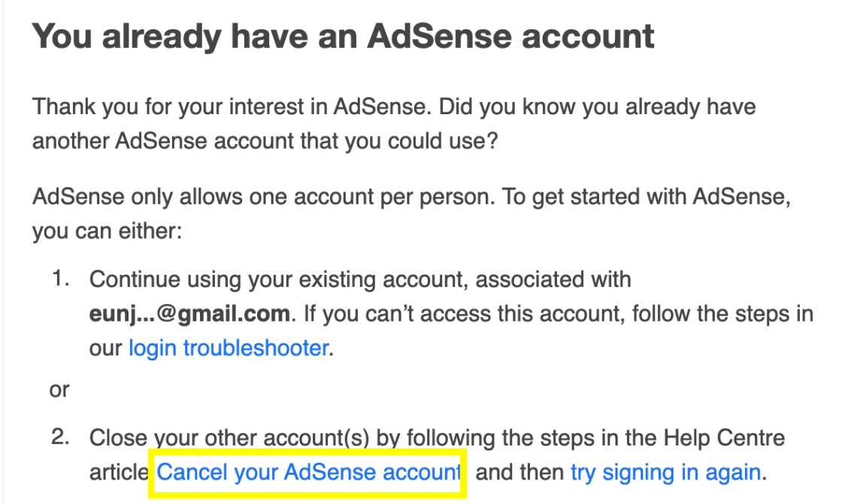Click the standalone 'or' separator text

59,390
